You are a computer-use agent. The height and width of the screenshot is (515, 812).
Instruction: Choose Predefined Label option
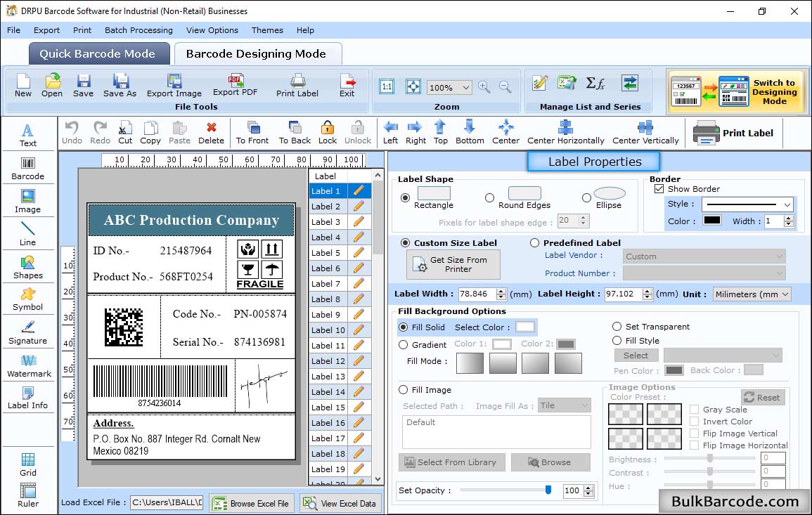(x=534, y=243)
